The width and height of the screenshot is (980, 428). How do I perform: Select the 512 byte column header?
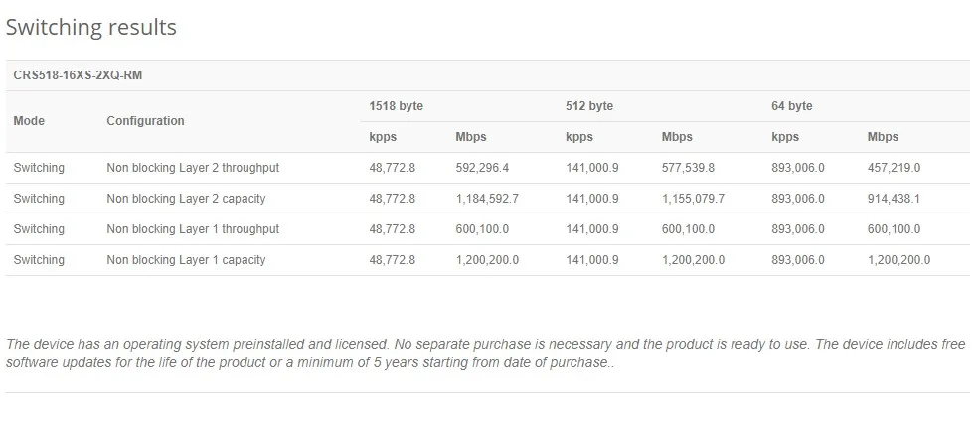pyautogui.click(x=589, y=106)
